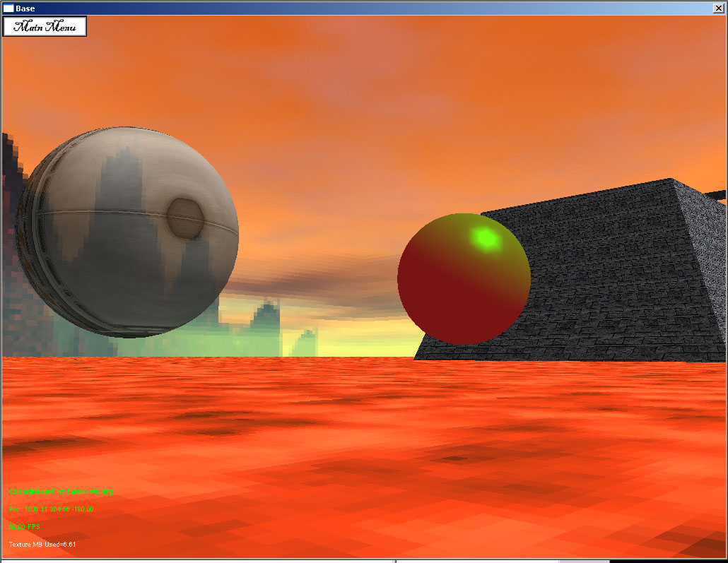Image resolution: width=728 pixels, height=563 pixels.
Task: Click the Base window title bar
Action: click(x=353, y=8)
